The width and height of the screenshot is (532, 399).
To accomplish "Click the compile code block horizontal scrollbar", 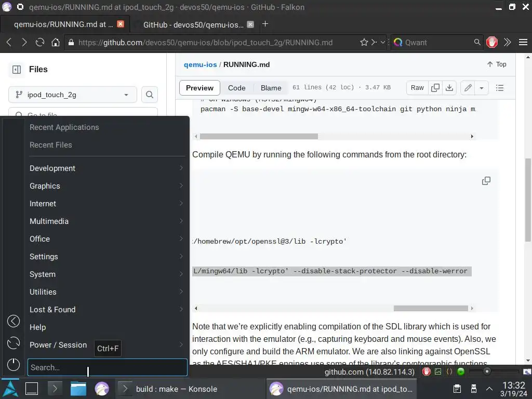I will [x=431, y=309].
